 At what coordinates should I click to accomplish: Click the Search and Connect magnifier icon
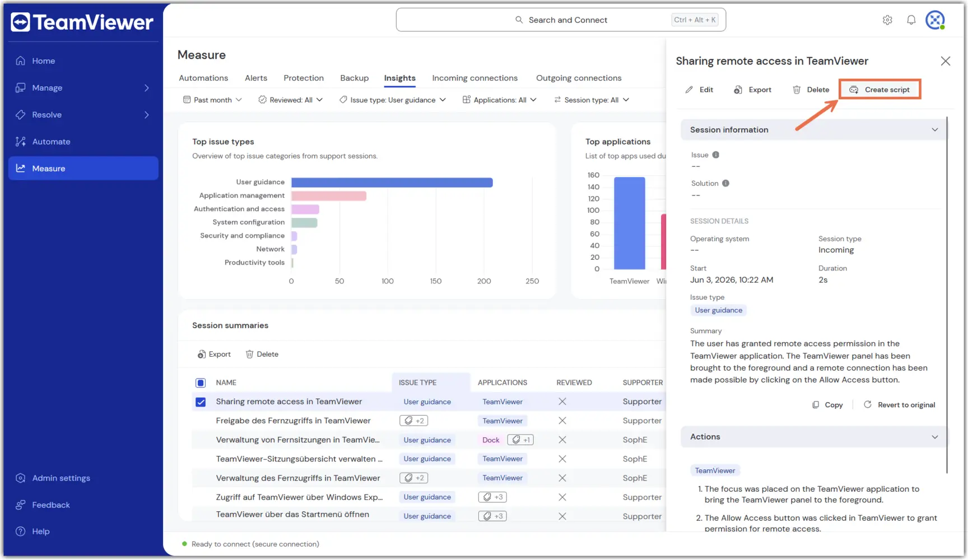point(519,20)
